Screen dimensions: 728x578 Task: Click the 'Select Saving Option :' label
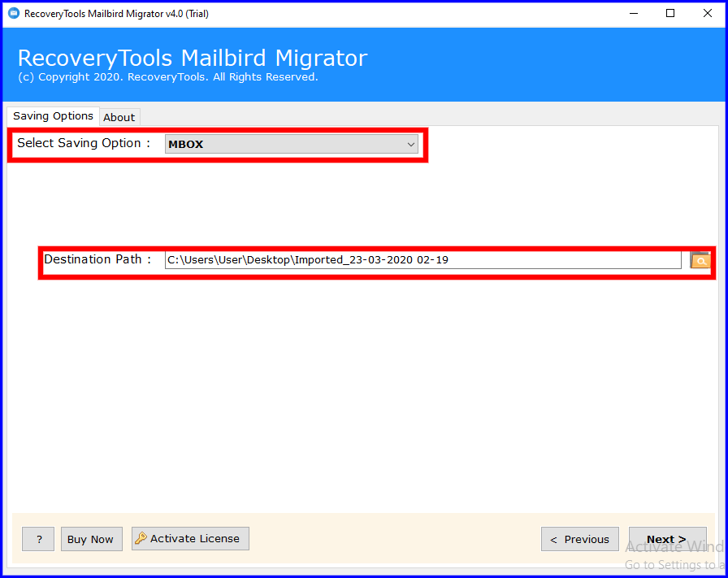pyautogui.click(x=84, y=143)
